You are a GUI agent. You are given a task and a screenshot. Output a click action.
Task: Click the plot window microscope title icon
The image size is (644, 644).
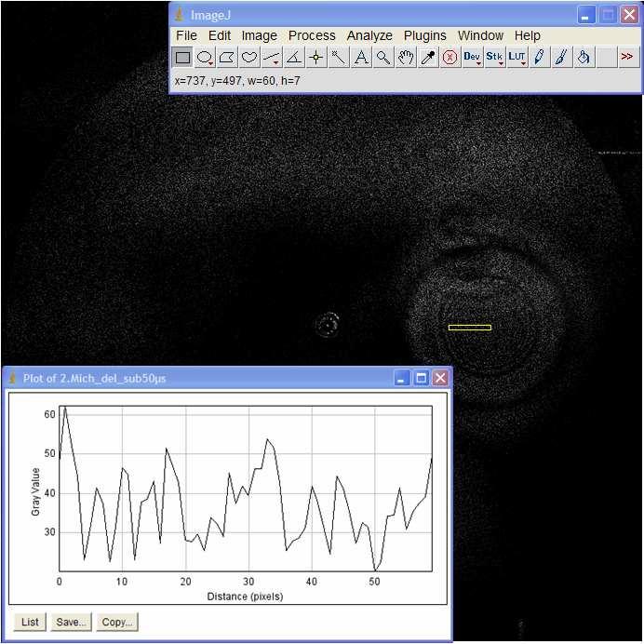[x=12, y=378]
